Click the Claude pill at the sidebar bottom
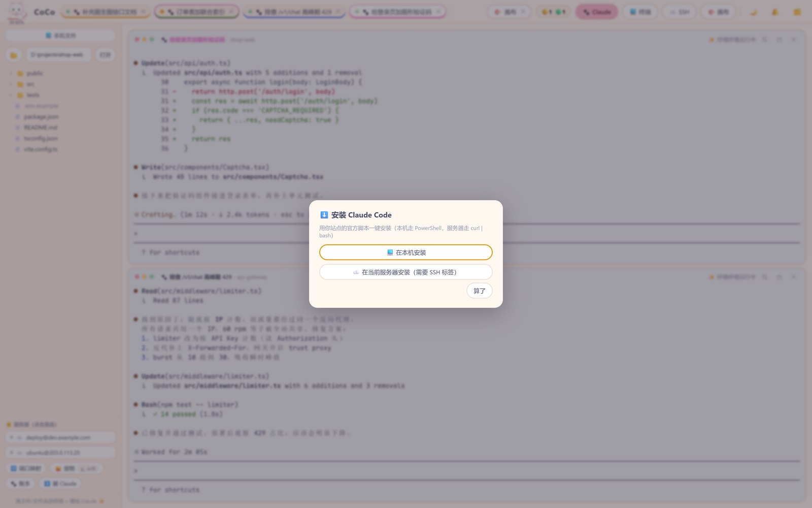Image resolution: width=812 pixels, height=508 pixels. click(x=60, y=484)
